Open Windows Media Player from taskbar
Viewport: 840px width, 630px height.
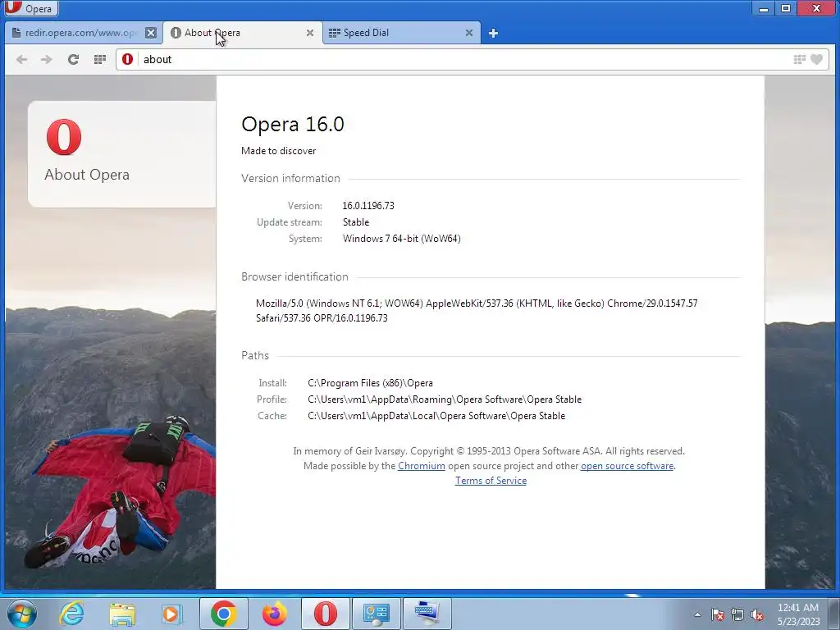172,614
